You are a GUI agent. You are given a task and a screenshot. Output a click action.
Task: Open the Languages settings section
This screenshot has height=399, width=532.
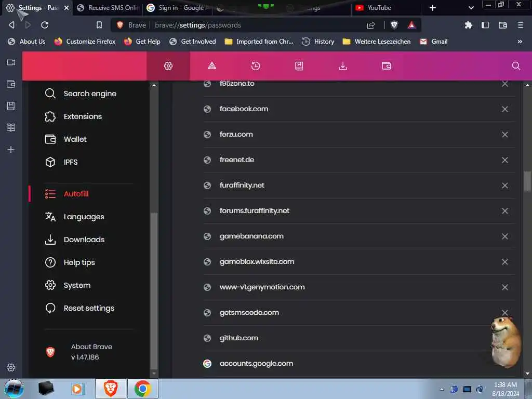[75, 217]
